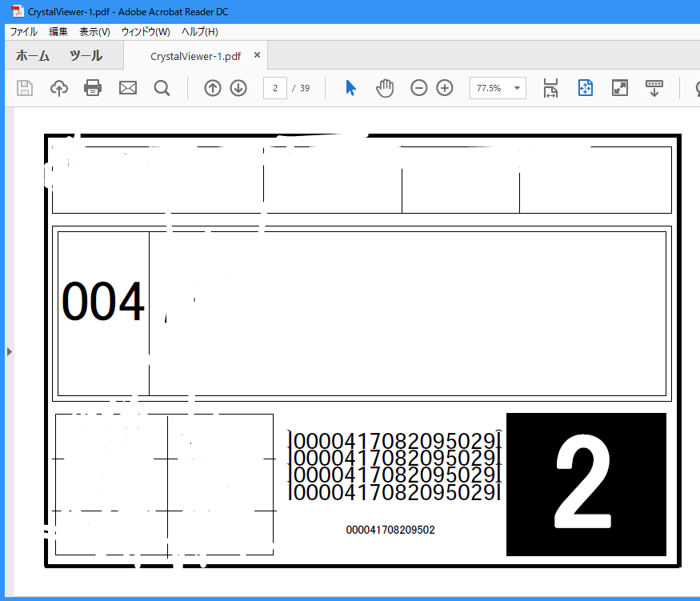Screen dimensions: 700x601
Task: Click the large white 2 black box
Action: 586,484
